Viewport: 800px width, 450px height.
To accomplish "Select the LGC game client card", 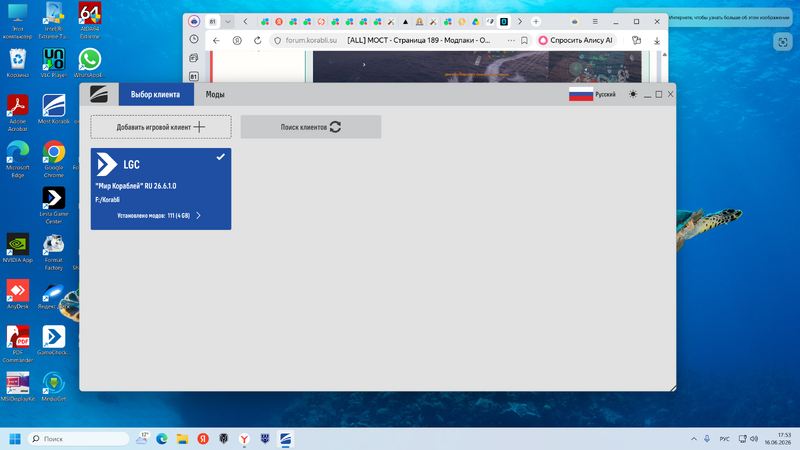I will click(161, 189).
